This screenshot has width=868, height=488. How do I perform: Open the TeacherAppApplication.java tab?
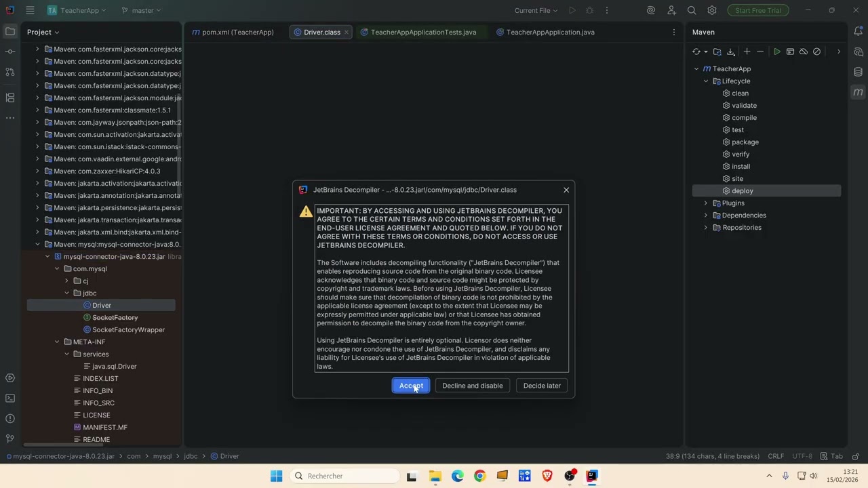click(545, 32)
